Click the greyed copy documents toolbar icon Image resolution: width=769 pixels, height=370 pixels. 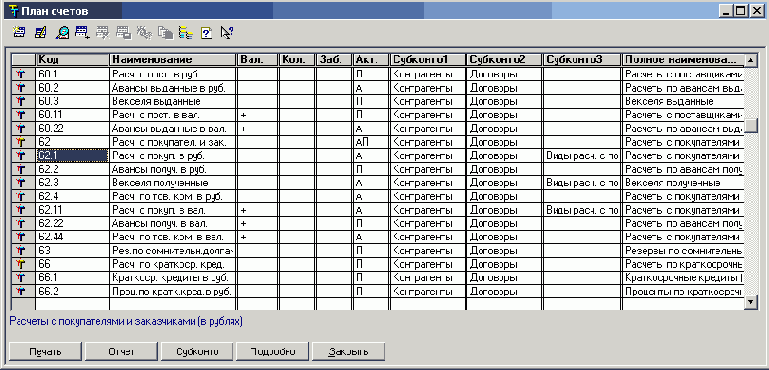pyautogui.click(x=165, y=33)
